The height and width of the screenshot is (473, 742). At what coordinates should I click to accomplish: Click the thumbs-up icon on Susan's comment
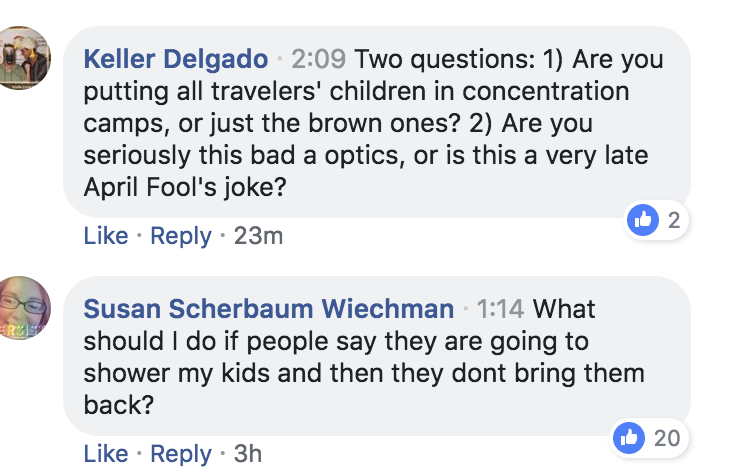[x=629, y=437]
